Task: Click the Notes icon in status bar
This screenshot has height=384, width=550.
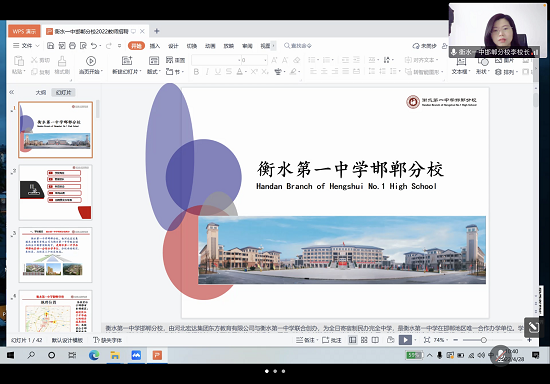Action: (x=299, y=340)
